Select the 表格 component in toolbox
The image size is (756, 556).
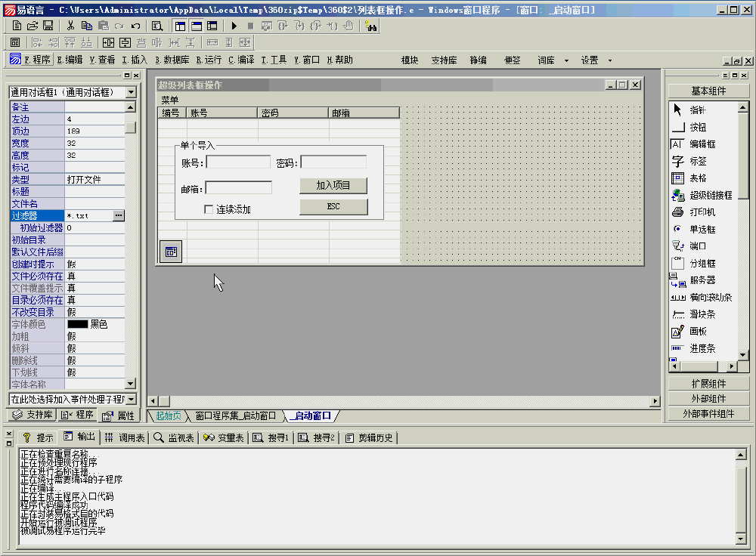tap(697, 178)
